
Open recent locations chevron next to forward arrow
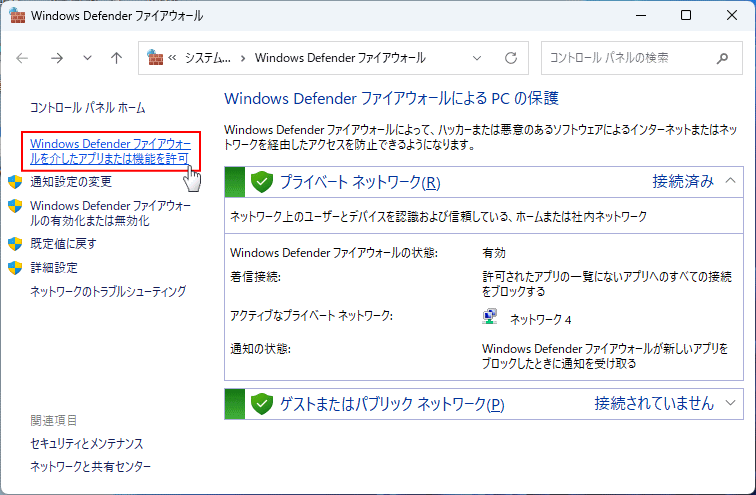coord(87,58)
